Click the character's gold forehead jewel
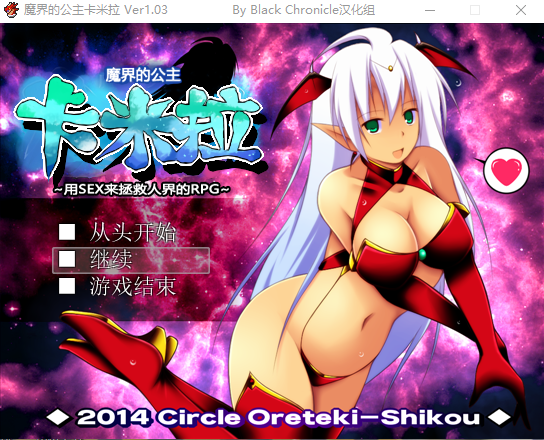The width and height of the screenshot is (544, 440). point(391,67)
